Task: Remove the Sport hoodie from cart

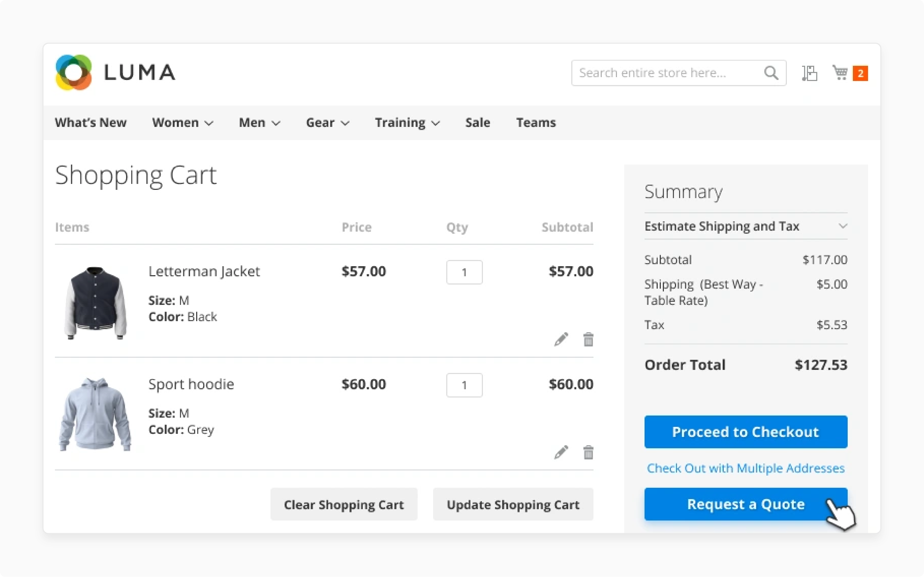Action: click(588, 452)
